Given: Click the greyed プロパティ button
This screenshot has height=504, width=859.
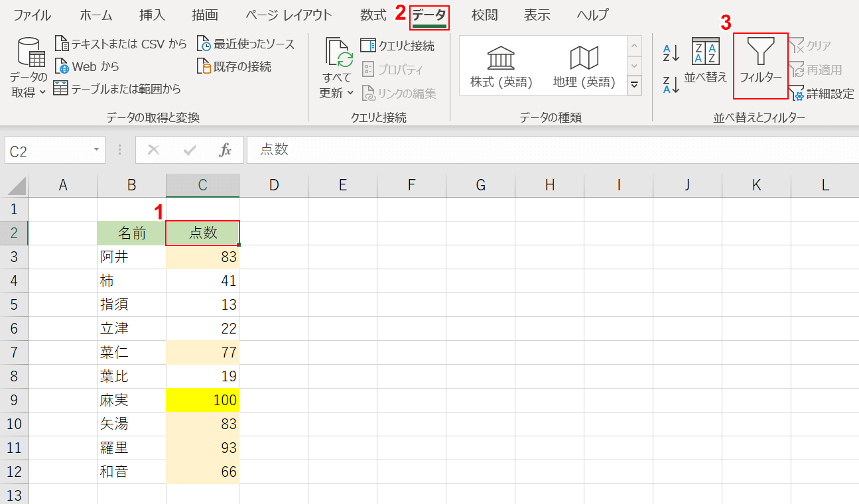Looking at the screenshot, I should (393, 70).
